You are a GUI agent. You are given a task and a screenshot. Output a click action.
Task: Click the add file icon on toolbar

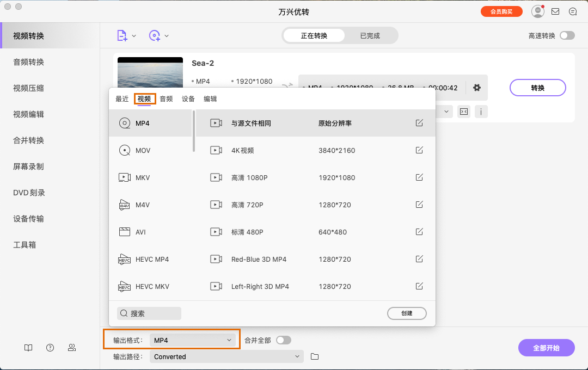122,35
